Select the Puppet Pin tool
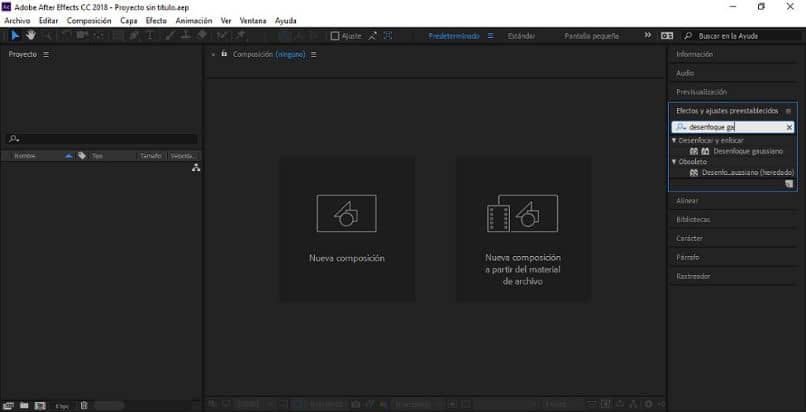Viewport: 806px width, 412px height. (240, 35)
